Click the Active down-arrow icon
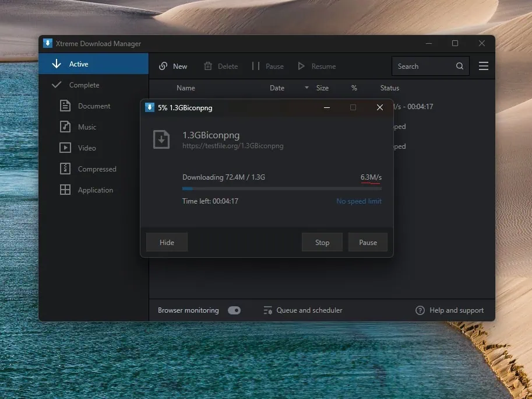The image size is (532, 399). [57, 64]
